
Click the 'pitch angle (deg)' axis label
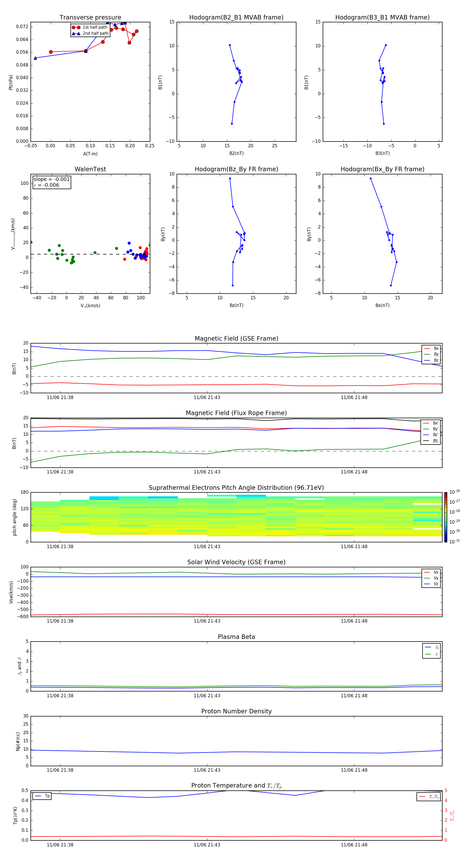coord(14,517)
